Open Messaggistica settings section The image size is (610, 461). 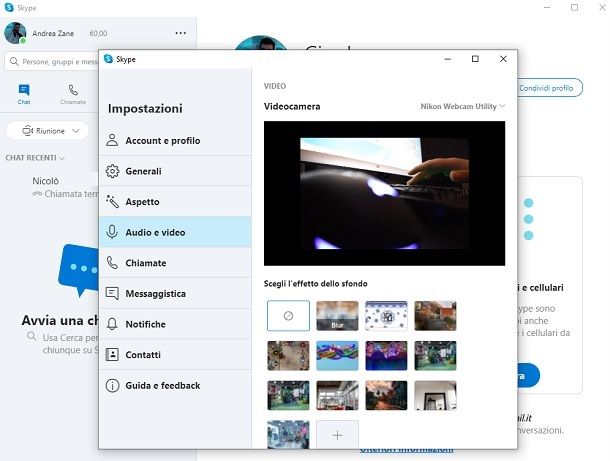(175, 293)
